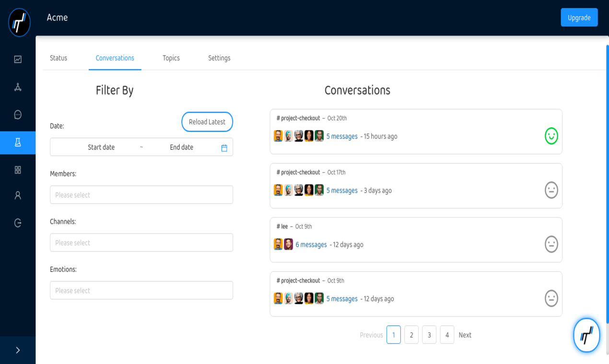The height and width of the screenshot is (364, 609).
Task: Switch to the Topics tab
Action: pyautogui.click(x=171, y=58)
